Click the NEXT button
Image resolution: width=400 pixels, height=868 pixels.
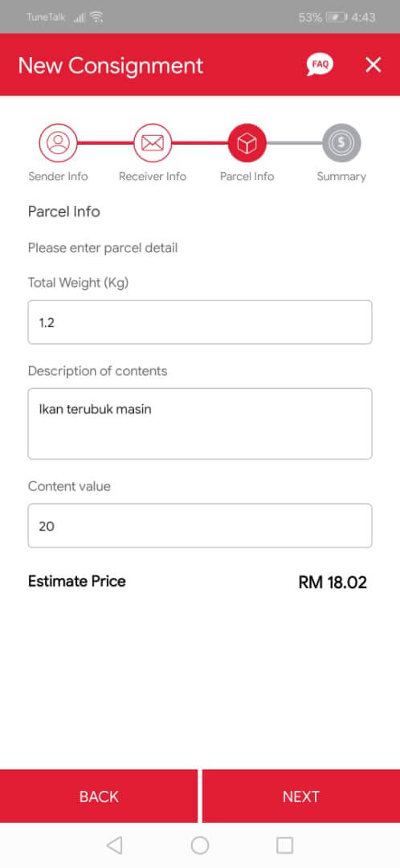pyautogui.click(x=301, y=796)
